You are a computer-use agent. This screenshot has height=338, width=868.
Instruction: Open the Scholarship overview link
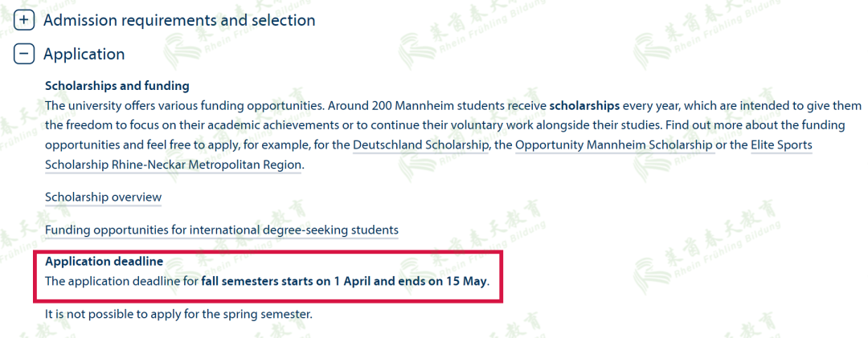(x=103, y=197)
